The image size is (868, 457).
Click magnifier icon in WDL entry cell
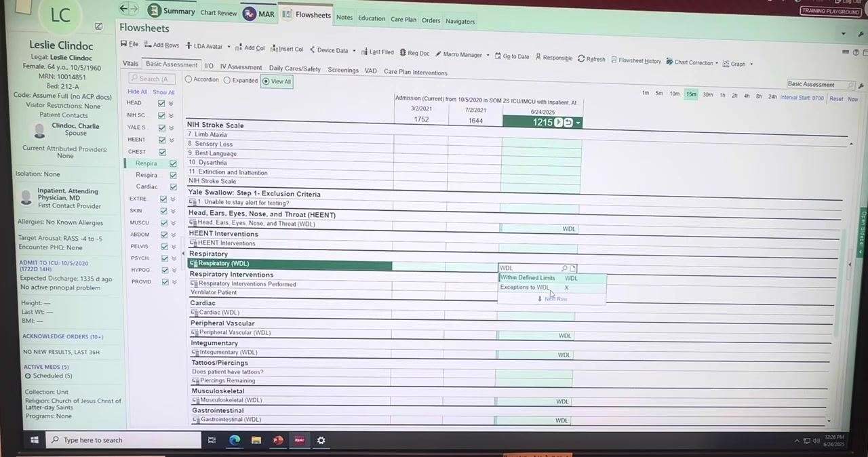564,269
